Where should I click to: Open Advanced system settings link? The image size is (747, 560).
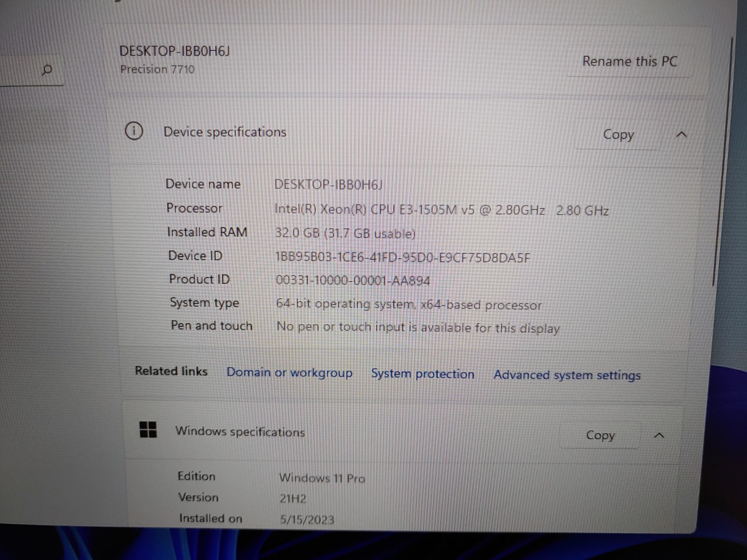tap(567, 375)
